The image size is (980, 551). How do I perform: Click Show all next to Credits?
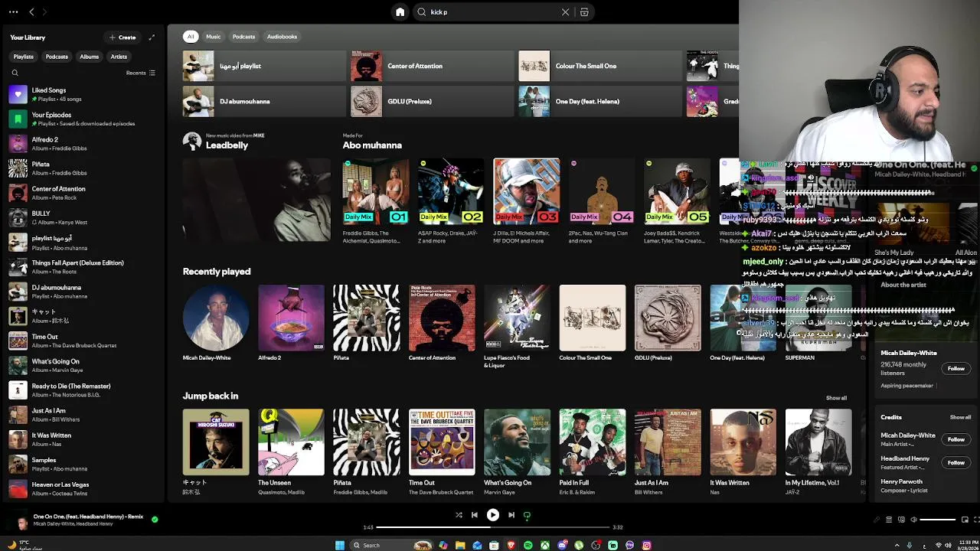(960, 418)
